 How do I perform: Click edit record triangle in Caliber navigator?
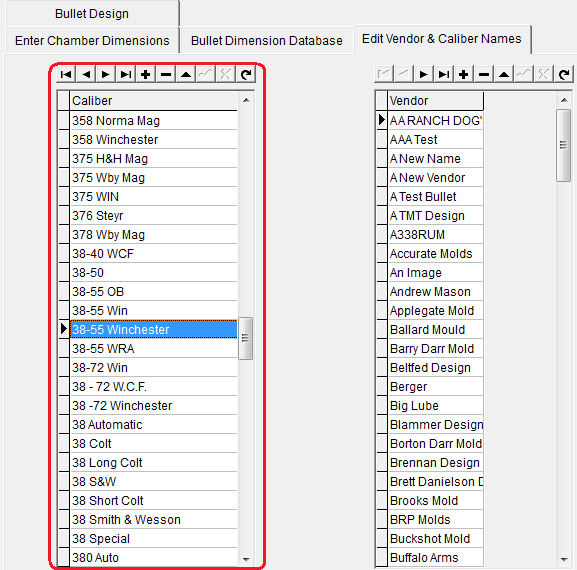186,74
